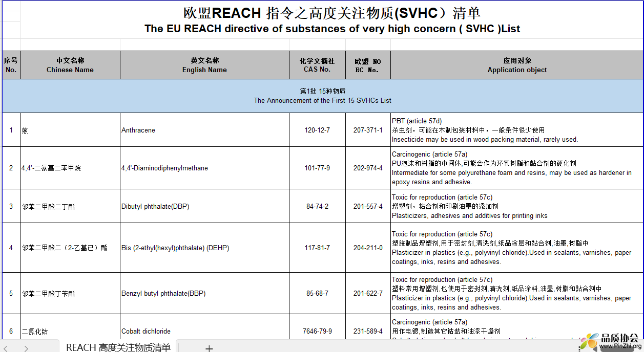
Task: Select the Benzyl butyl phthalate(BBP) cell
Action: coord(204,293)
